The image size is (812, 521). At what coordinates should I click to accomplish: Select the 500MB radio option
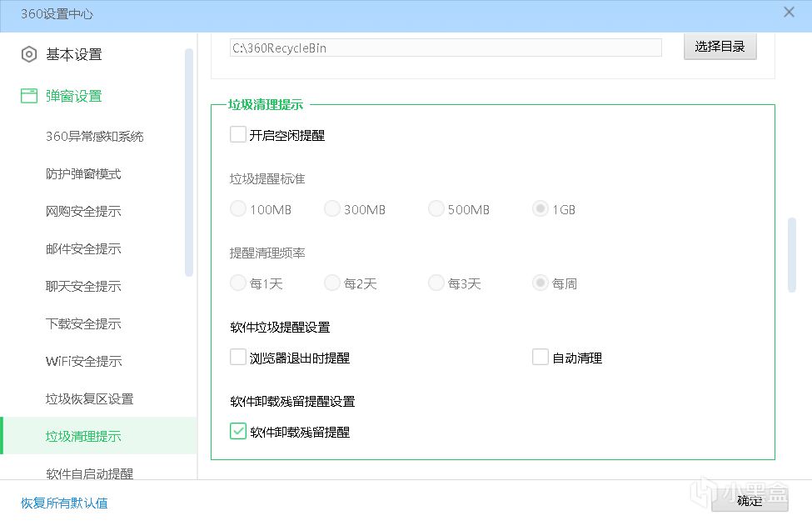tap(436, 208)
